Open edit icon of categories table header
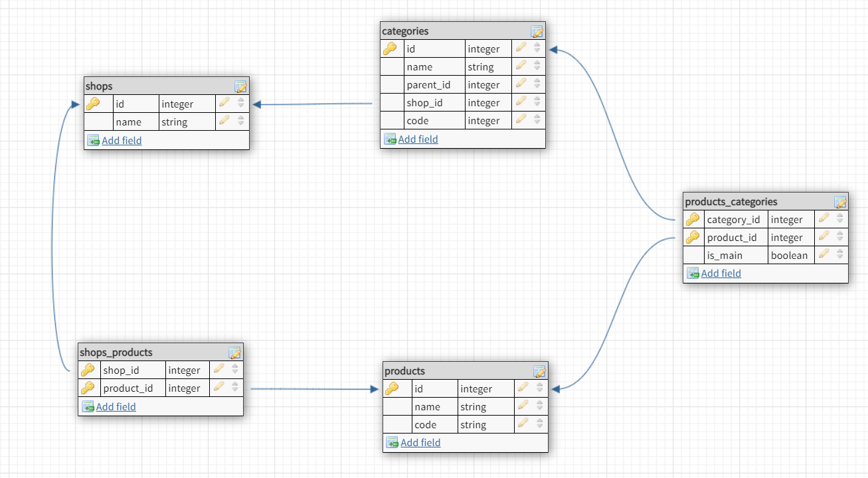Viewport: 868px width, 478px height. [537, 31]
